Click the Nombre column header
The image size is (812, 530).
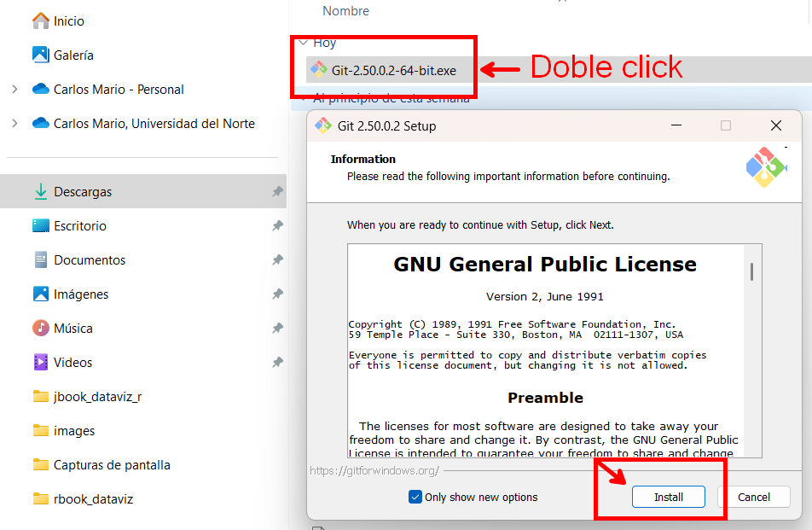click(x=345, y=10)
